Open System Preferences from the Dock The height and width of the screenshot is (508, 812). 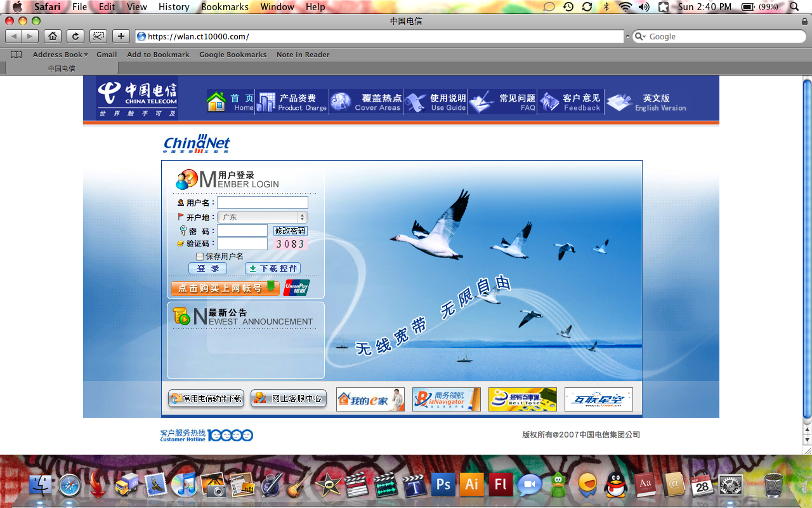(731, 485)
